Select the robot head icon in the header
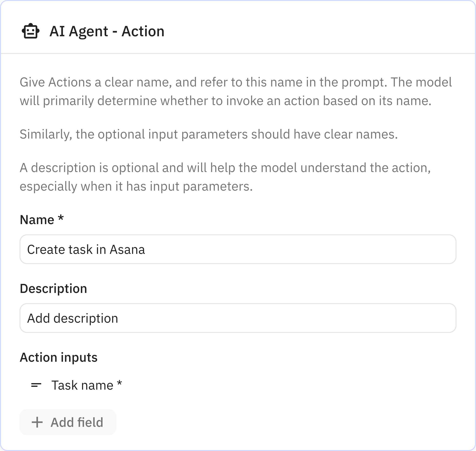The image size is (476, 451). pyautogui.click(x=30, y=31)
